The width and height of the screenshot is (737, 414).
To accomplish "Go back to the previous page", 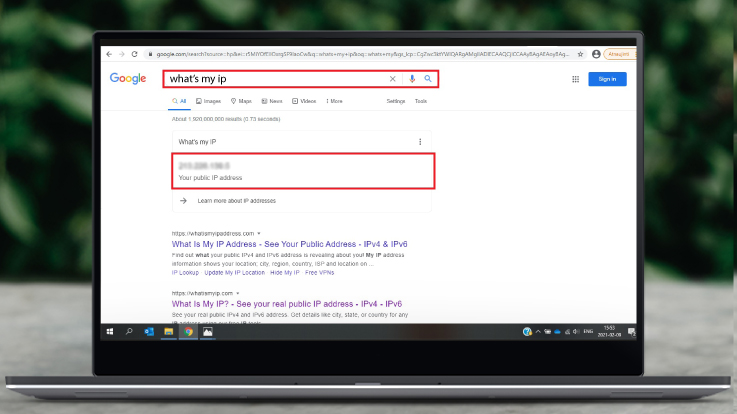I will (x=109, y=54).
